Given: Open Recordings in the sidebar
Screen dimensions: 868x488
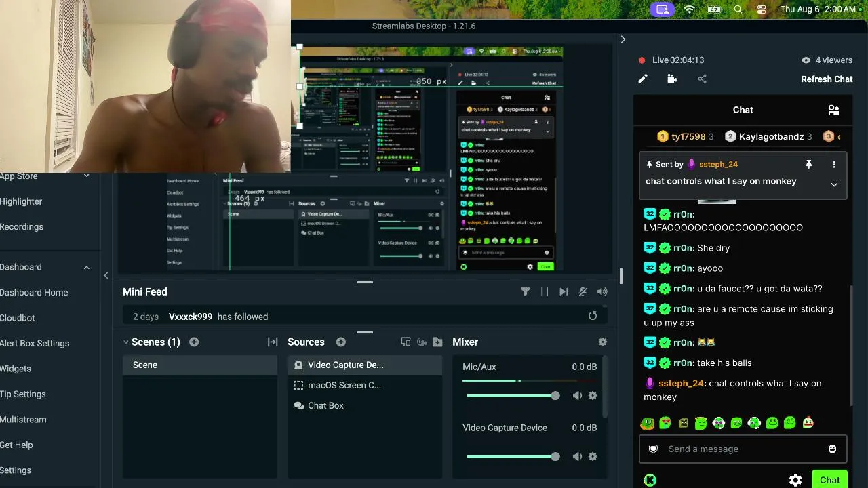Looking at the screenshot, I should (22, 226).
